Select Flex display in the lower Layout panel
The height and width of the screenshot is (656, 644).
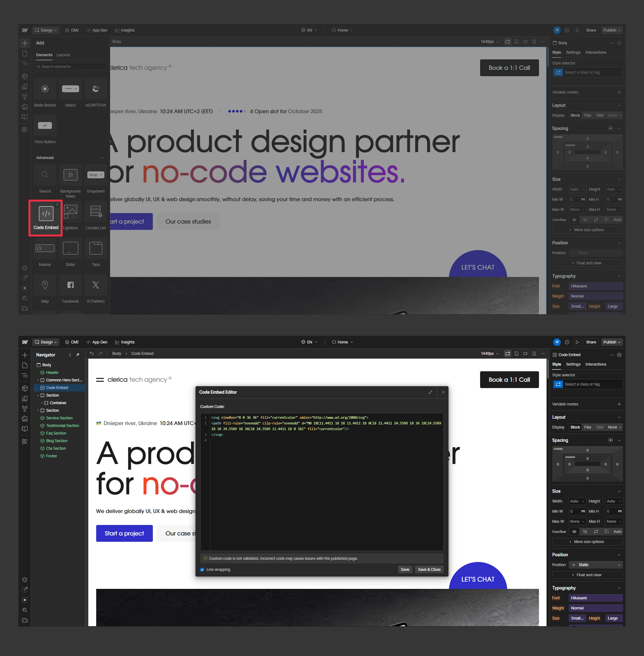[587, 427]
